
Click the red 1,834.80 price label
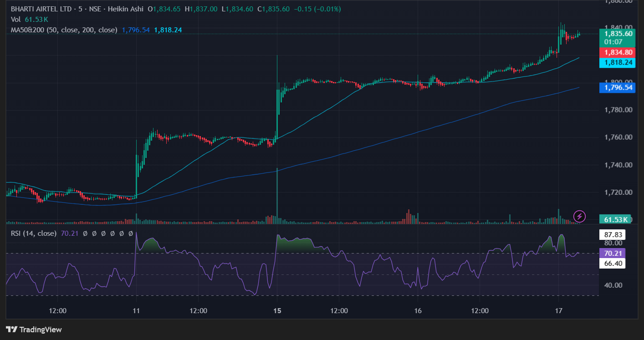(618, 52)
